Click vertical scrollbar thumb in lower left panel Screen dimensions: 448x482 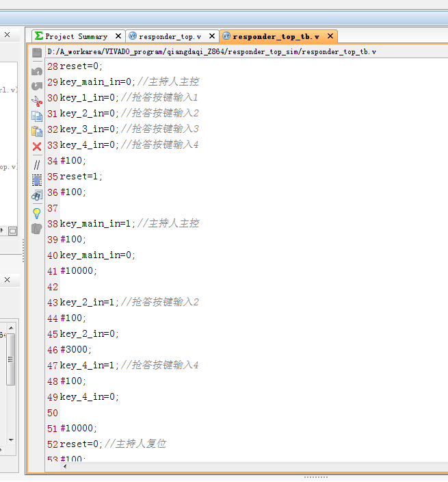[x=11, y=359]
